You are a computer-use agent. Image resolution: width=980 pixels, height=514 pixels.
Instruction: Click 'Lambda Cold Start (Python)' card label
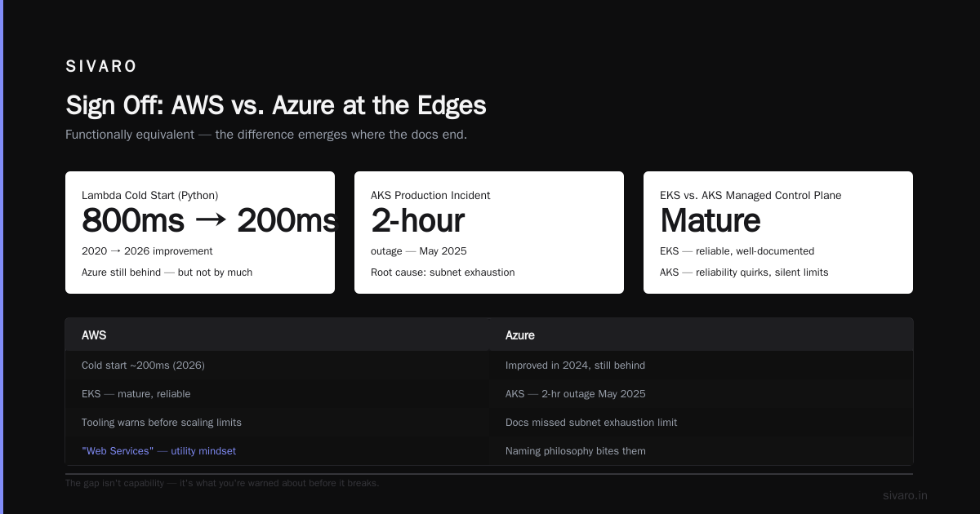(x=150, y=196)
